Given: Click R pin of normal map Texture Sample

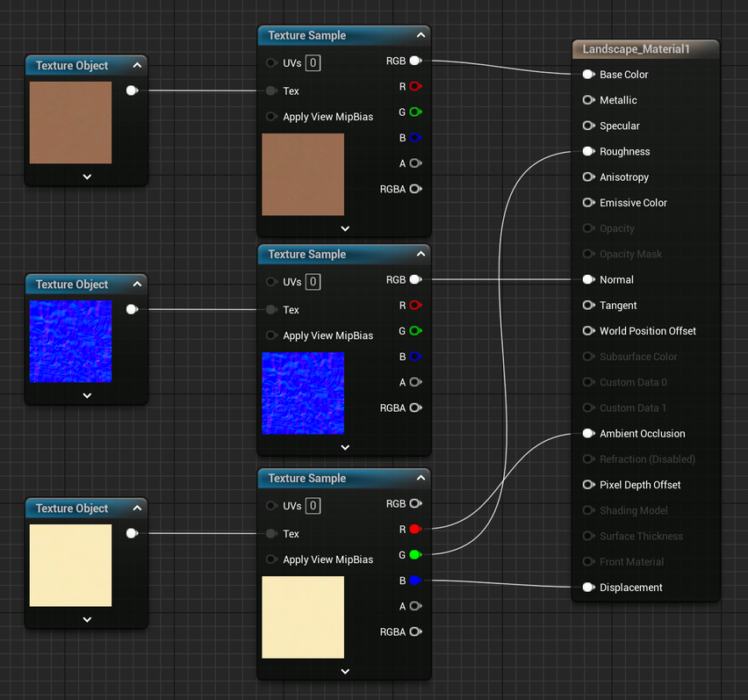Looking at the screenshot, I should [x=415, y=305].
